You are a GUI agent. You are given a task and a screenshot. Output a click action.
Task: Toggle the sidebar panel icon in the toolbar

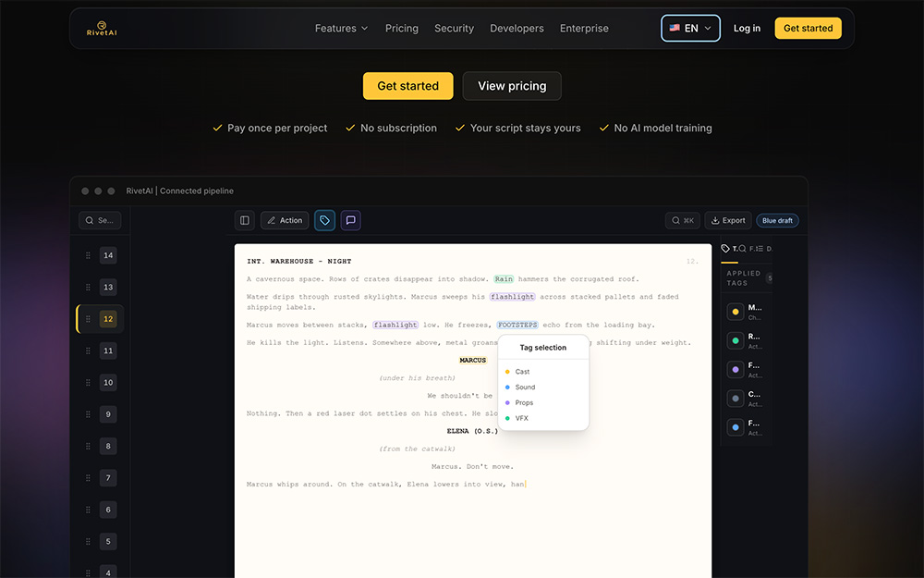[x=245, y=220]
